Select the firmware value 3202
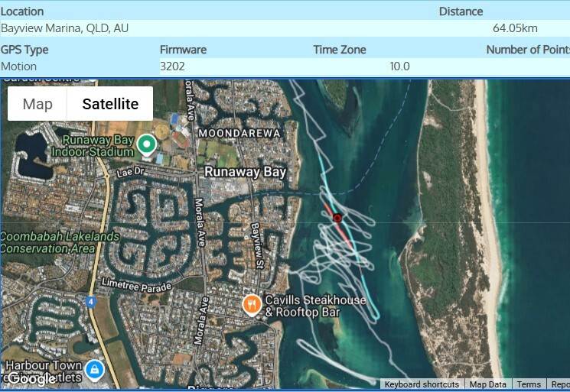Viewport: 570px width, 392px height. pyautogui.click(x=172, y=66)
